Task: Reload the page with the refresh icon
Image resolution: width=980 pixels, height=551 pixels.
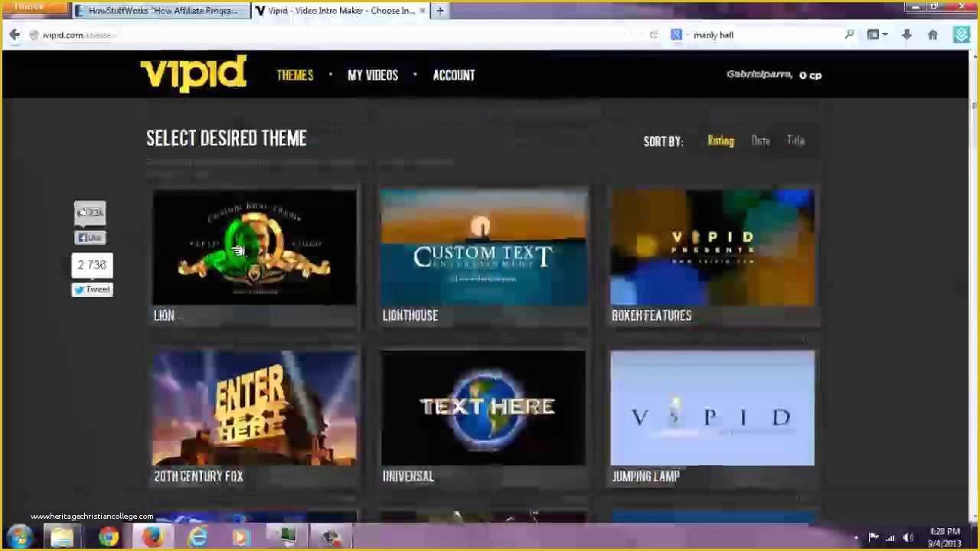Action: click(x=653, y=34)
